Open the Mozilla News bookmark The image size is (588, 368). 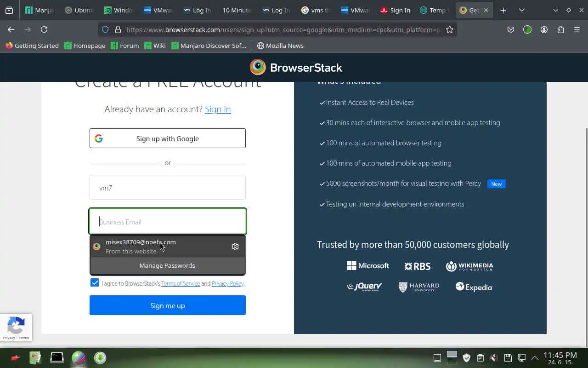(x=280, y=46)
